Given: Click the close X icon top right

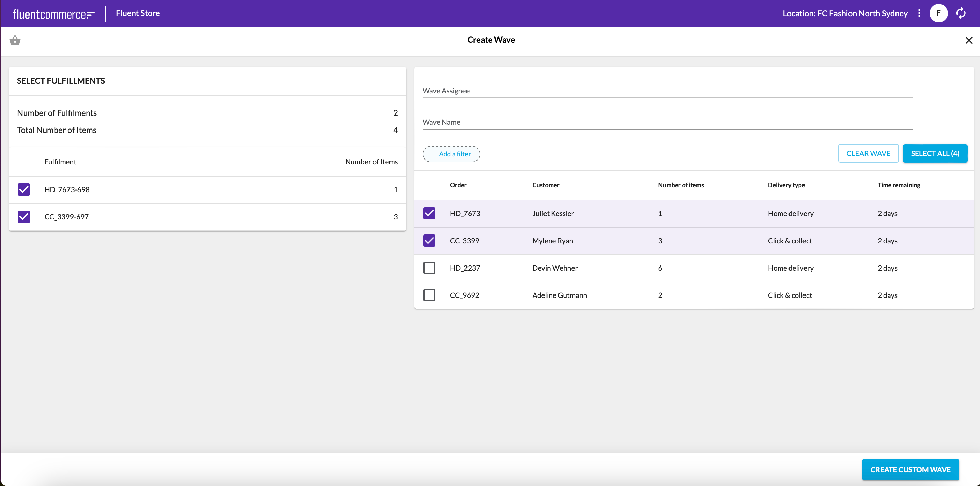Looking at the screenshot, I should coord(969,40).
